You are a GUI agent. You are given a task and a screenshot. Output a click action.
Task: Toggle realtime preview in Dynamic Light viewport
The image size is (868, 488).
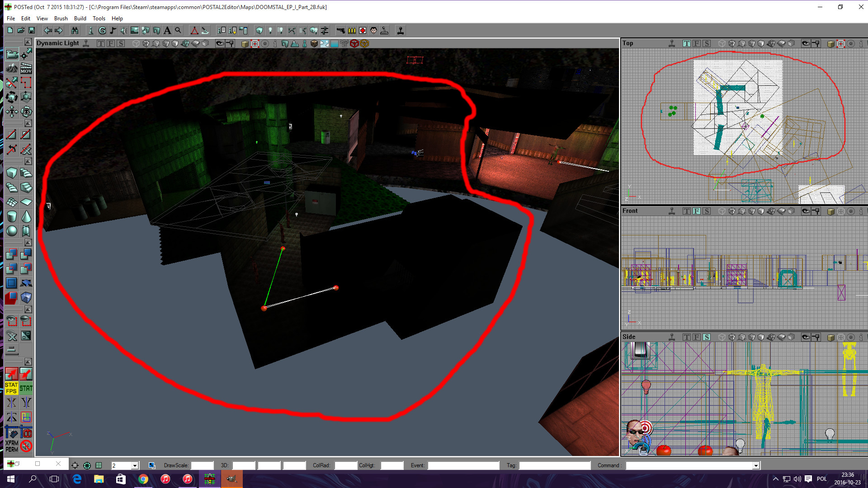point(86,43)
